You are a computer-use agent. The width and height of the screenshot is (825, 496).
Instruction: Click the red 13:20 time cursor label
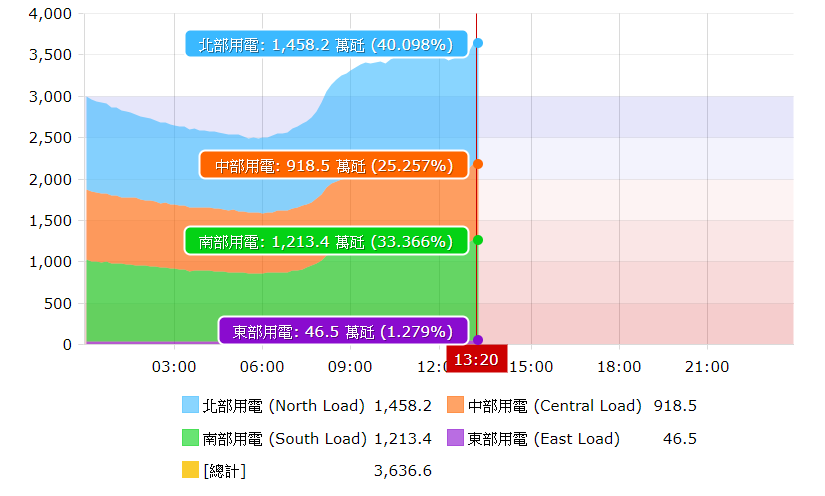tap(476, 359)
